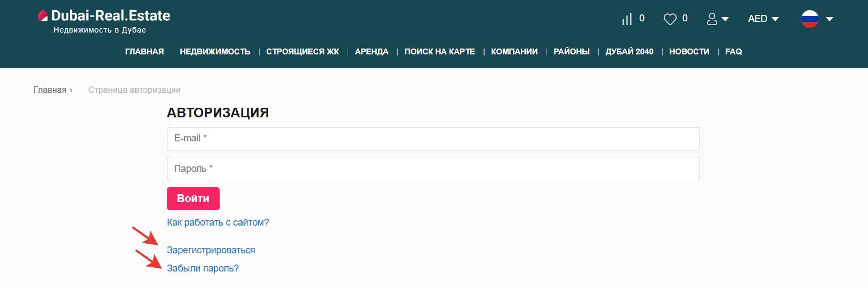The width and height of the screenshot is (868, 288).
Task: Open favorites via the heart icon
Action: [x=670, y=19]
